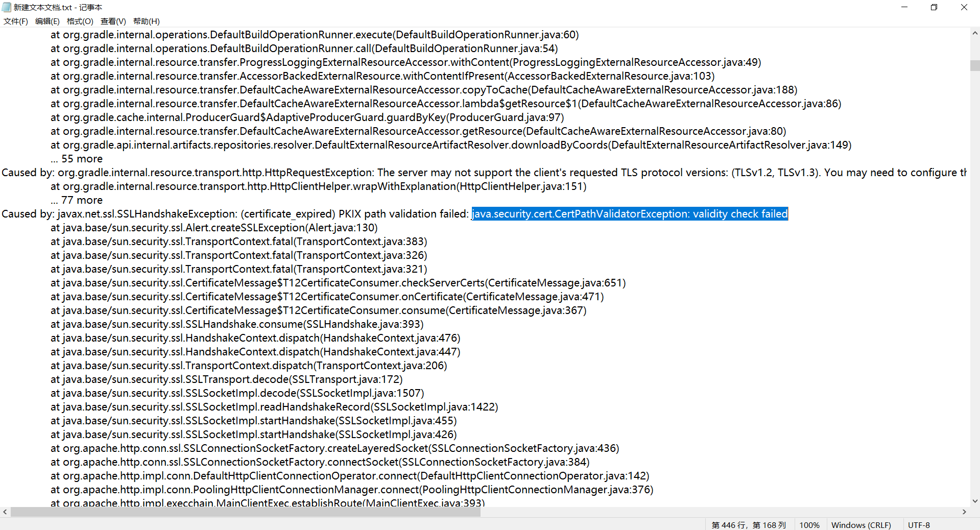
Task: Click the horizontal scrollbar right arrow
Action: (x=964, y=512)
